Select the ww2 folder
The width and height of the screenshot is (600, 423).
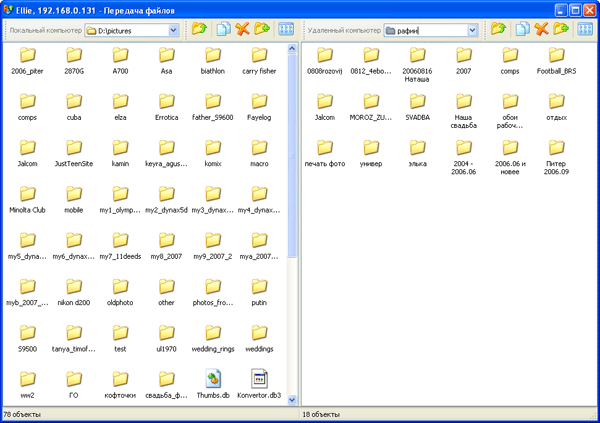coord(27,385)
